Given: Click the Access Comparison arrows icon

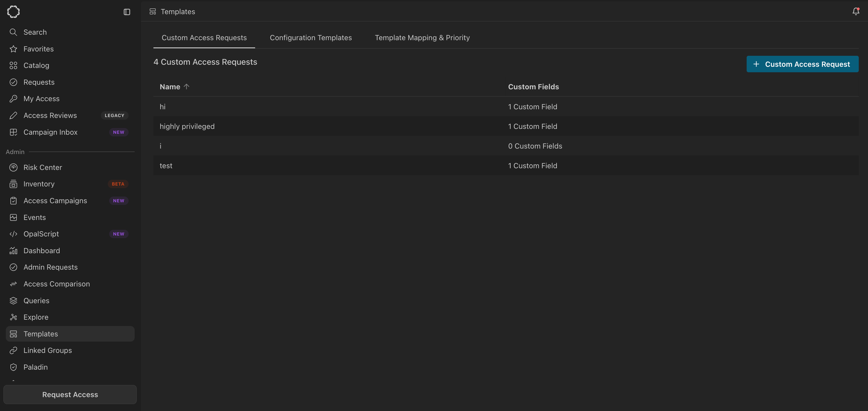Looking at the screenshot, I should point(14,284).
